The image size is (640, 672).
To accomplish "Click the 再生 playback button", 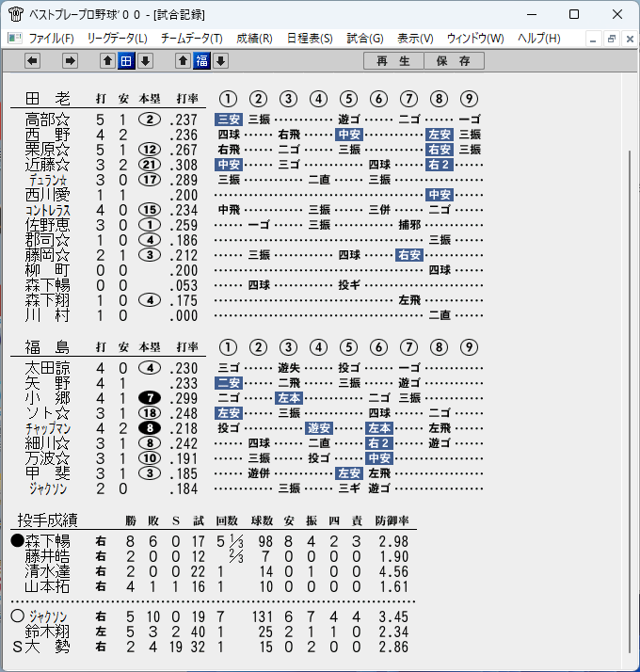I will tap(393, 61).
